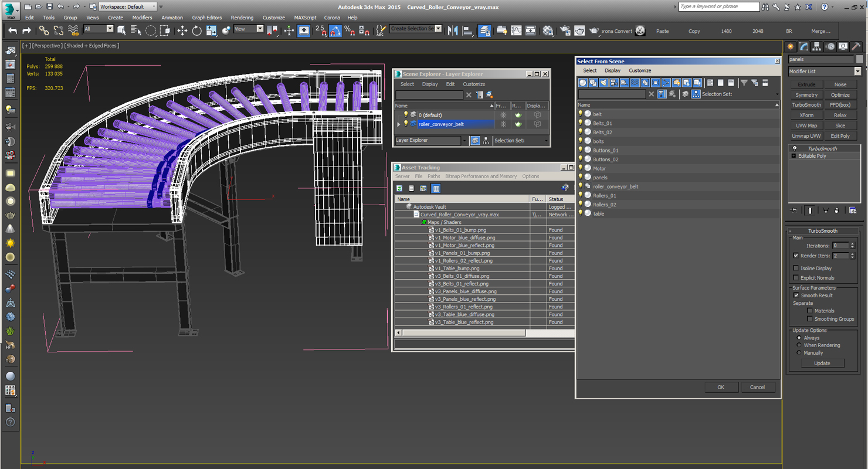Open the Utilities hammer panel tab
The width and height of the screenshot is (868, 469).
pos(856,46)
